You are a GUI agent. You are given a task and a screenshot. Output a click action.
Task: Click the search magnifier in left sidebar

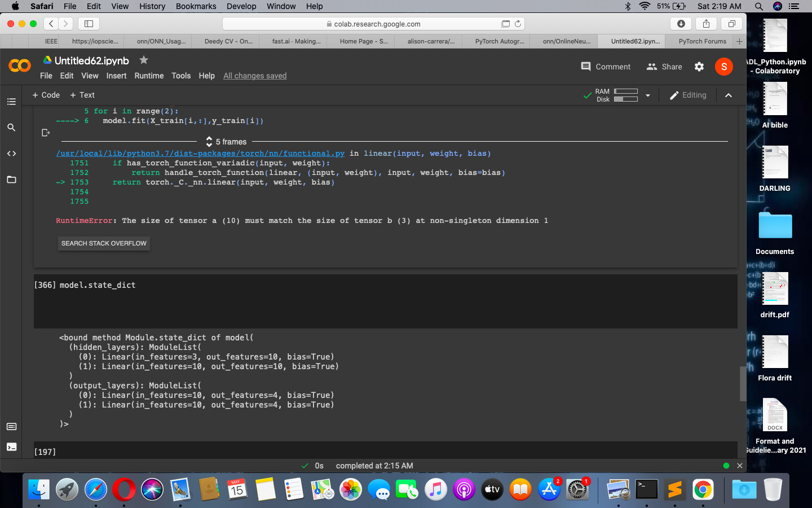[x=11, y=128]
